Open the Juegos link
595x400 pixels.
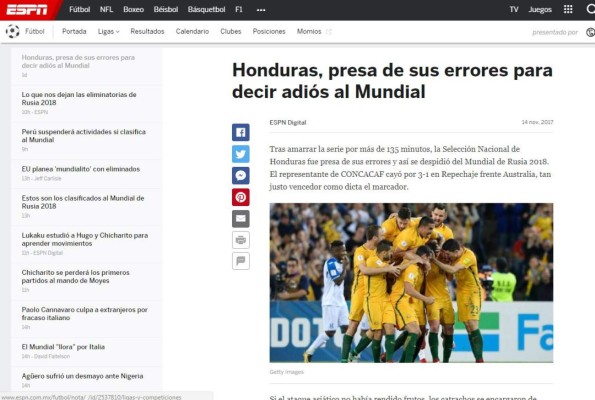(x=540, y=9)
